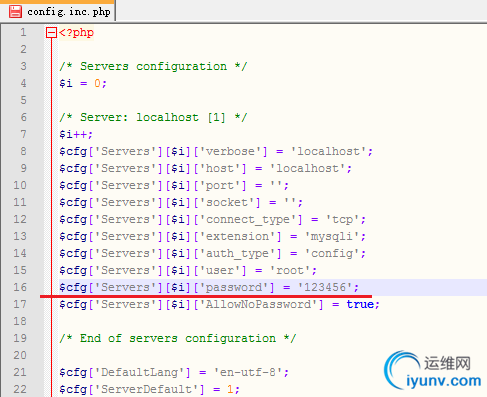
Task: Click the true value on line 17
Action: point(360,304)
